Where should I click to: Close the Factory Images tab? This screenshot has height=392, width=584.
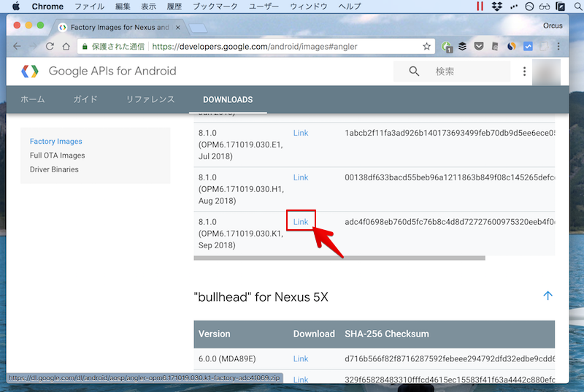coord(178,27)
